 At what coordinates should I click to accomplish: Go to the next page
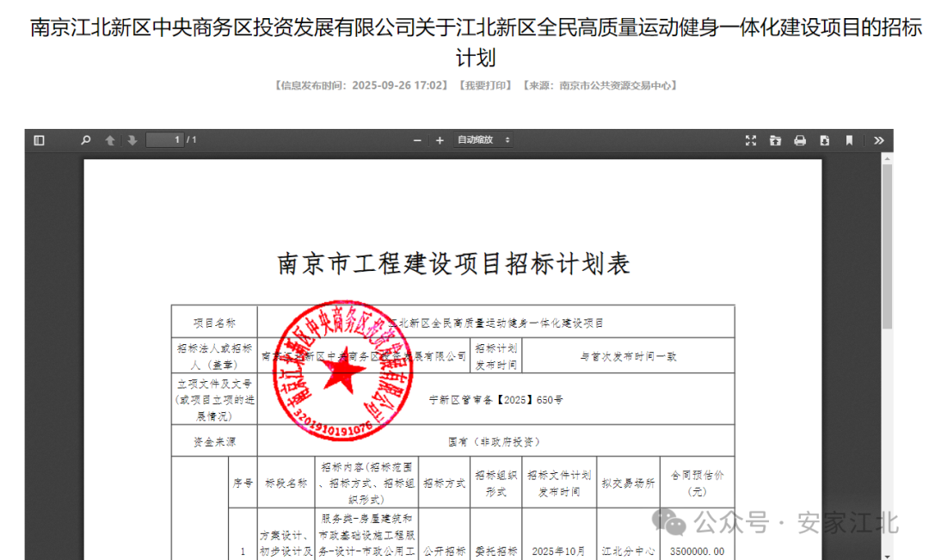pos(130,139)
